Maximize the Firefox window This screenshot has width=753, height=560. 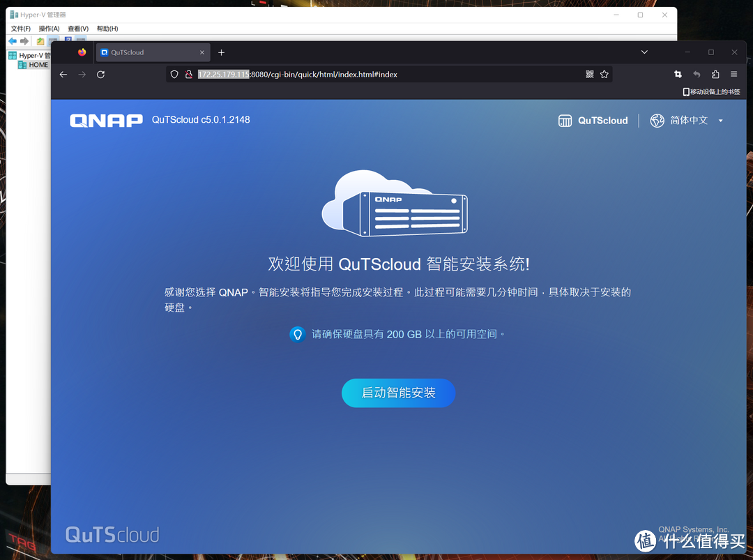point(710,52)
